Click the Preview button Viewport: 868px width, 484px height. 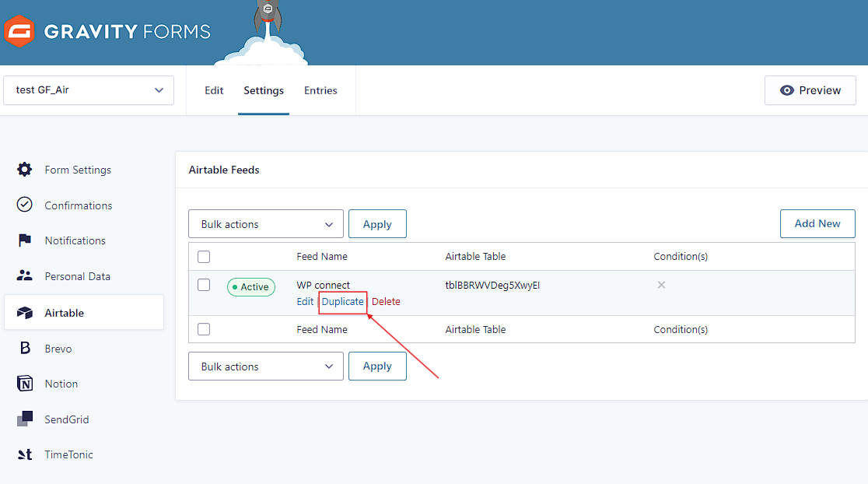tap(810, 90)
